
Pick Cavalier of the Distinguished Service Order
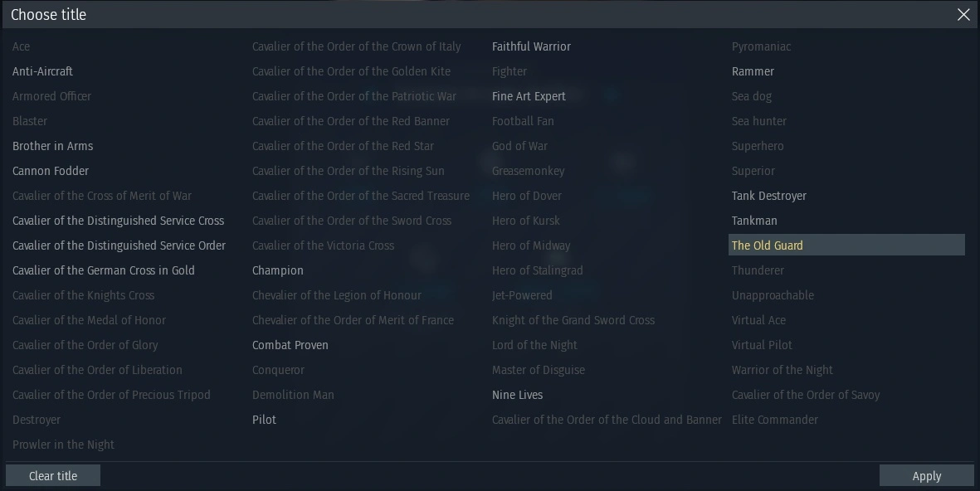coord(119,245)
